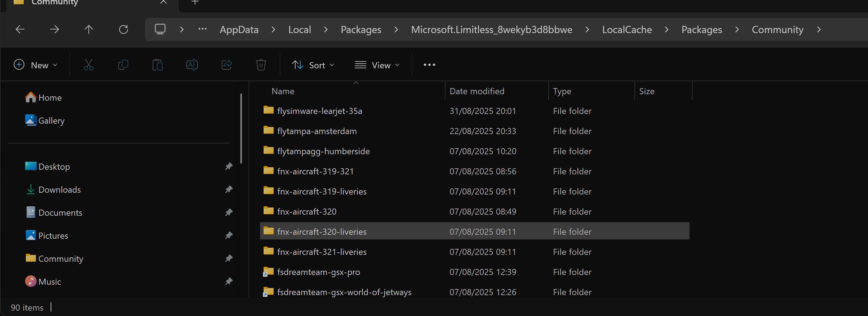Open the View layout dropdown
The height and width of the screenshot is (316, 868).
(377, 65)
